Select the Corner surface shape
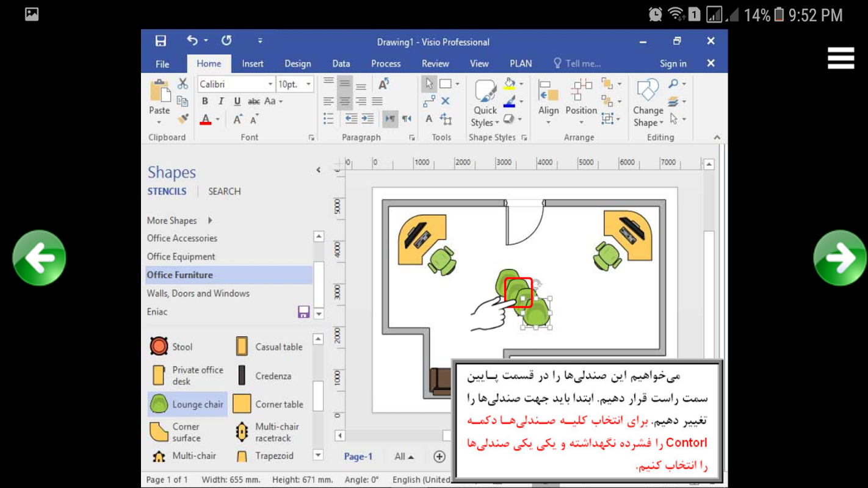 pyautogui.click(x=175, y=432)
